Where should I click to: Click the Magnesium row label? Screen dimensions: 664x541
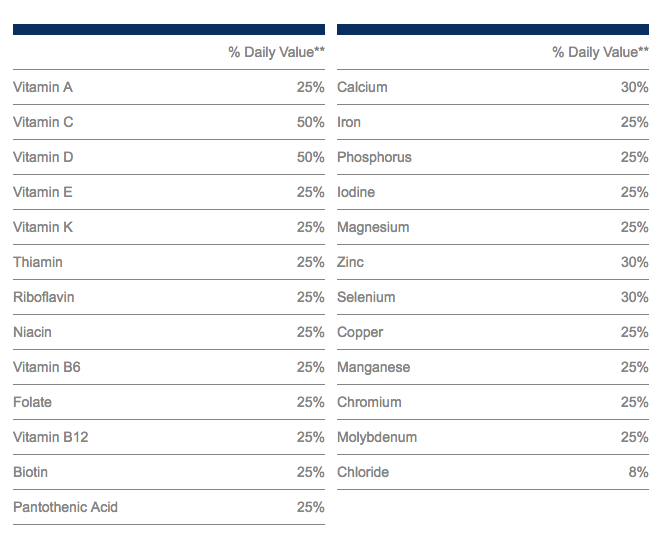pyautogui.click(x=373, y=227)
